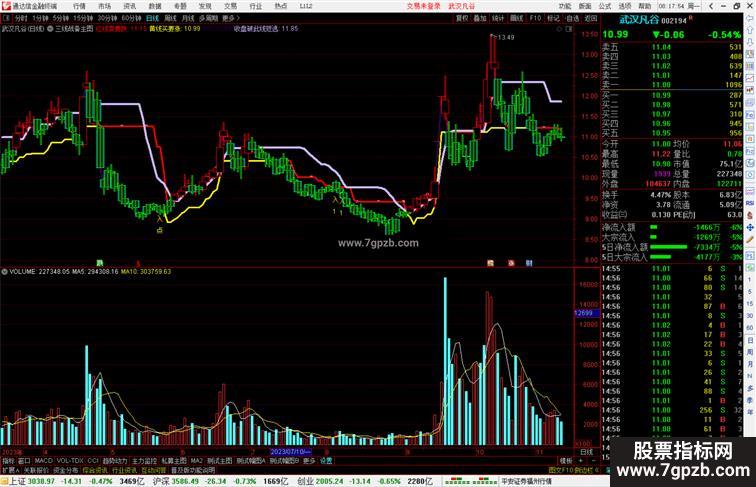Open the 综合资讯 tab

[95, 470]
